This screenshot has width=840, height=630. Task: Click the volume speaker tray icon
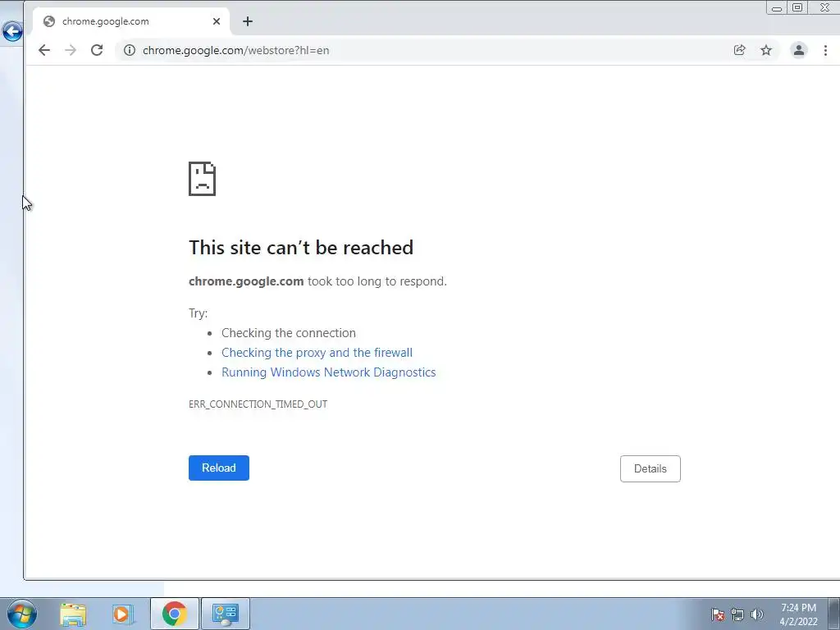(x=757, y=615)
